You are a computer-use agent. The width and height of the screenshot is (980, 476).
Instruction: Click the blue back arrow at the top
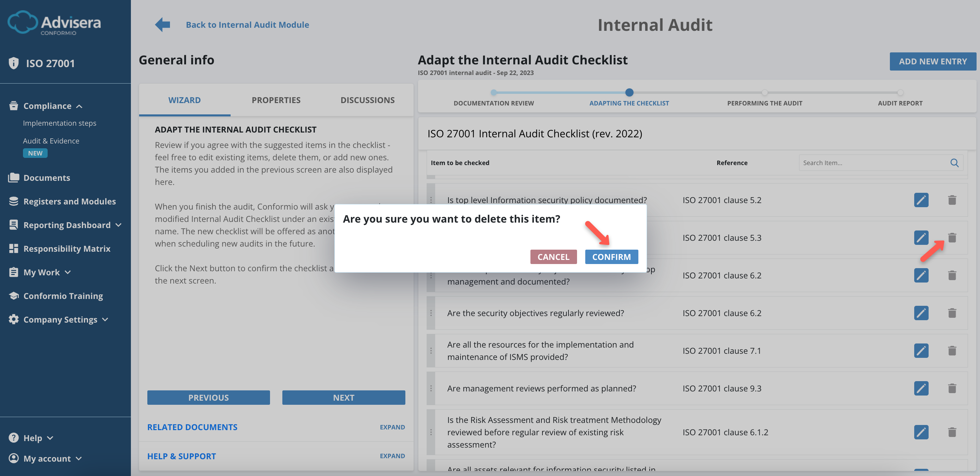tap(162, 24)
